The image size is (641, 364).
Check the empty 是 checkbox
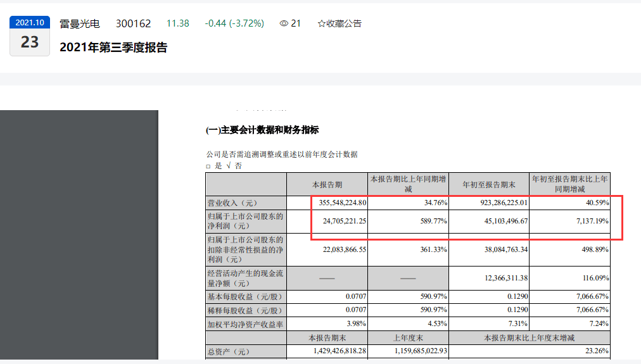(x=209, y=166)
